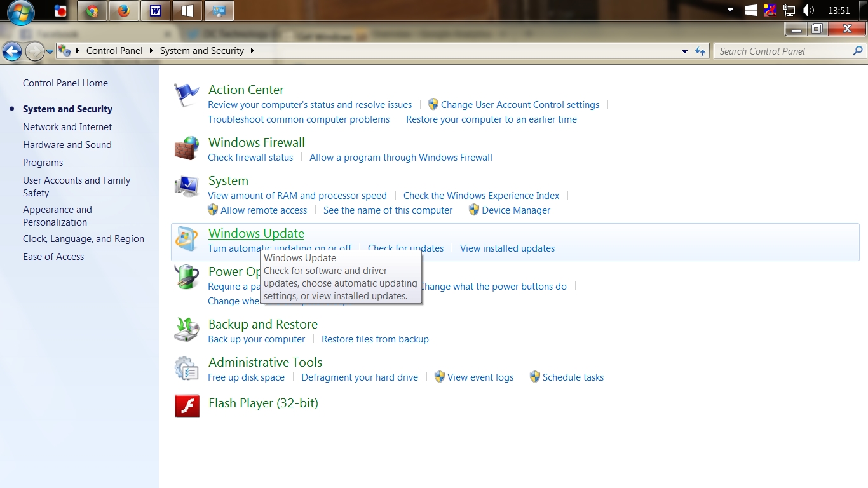Open Windows Firewall via the brick-wall icon
The height and width of the screenshot is (488, 868).
(186, 147)
